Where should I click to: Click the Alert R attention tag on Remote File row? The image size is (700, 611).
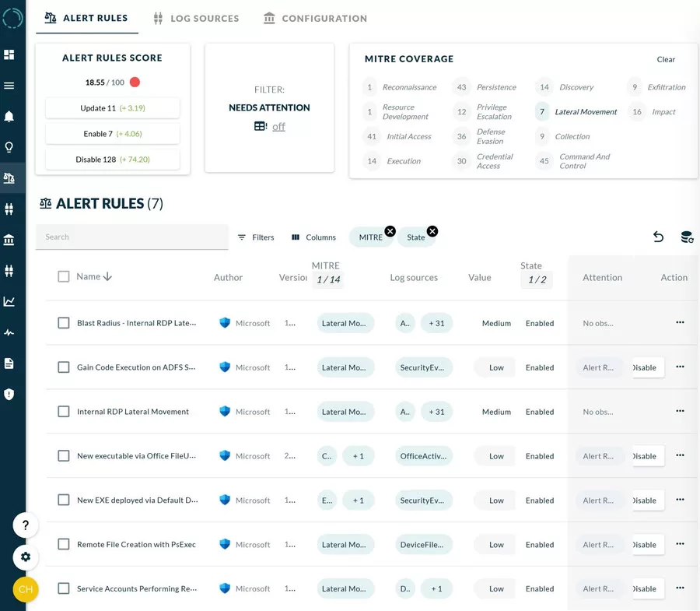coord(598,544)
